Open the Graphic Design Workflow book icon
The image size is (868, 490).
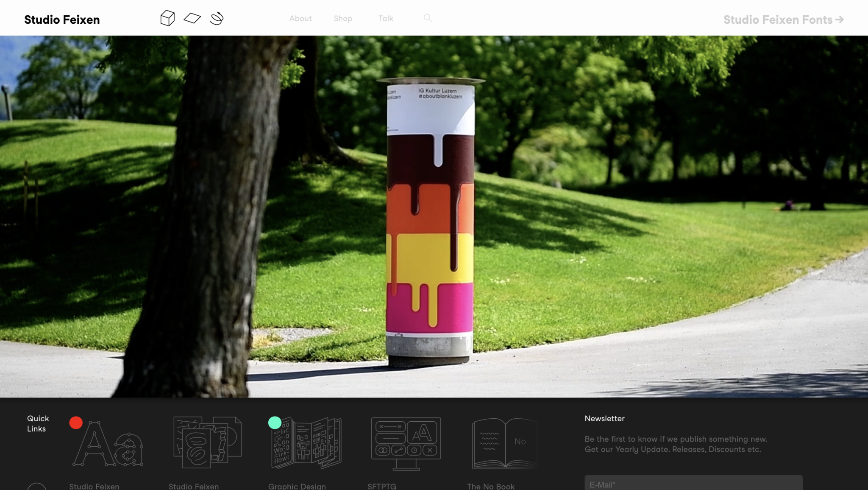click(306, 442)
